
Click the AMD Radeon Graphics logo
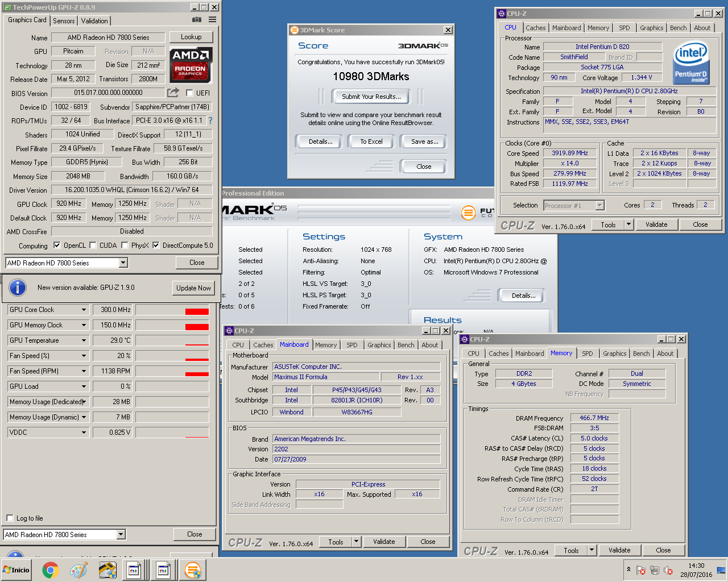pyautogui.click(x=191, y=65)
